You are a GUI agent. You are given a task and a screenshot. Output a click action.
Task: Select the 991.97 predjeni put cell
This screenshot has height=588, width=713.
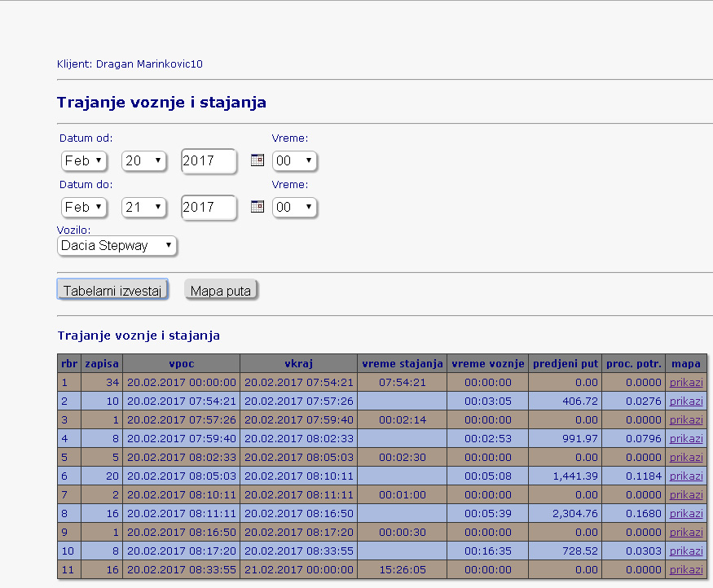566,438
